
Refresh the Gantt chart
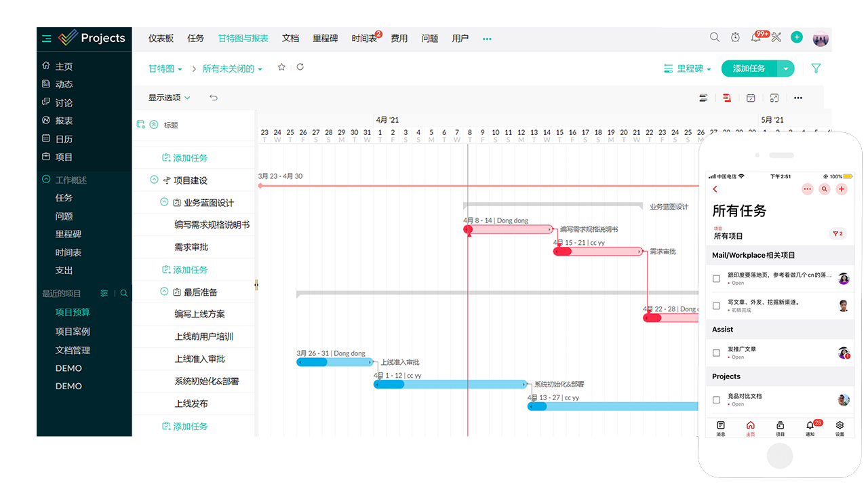(300, 67)
